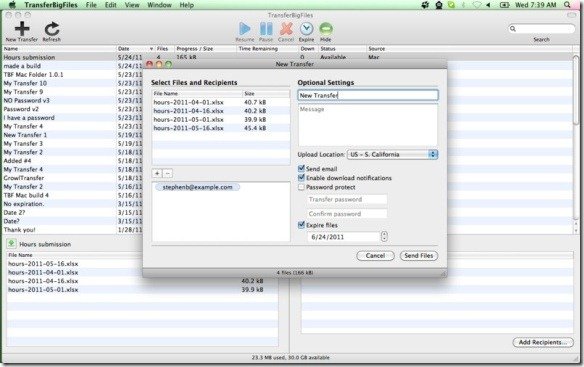The width and height of the screenshot is (584, 367).
Task: Uncheck the Expire files checkbox
Action: click(x=301, y=225)
